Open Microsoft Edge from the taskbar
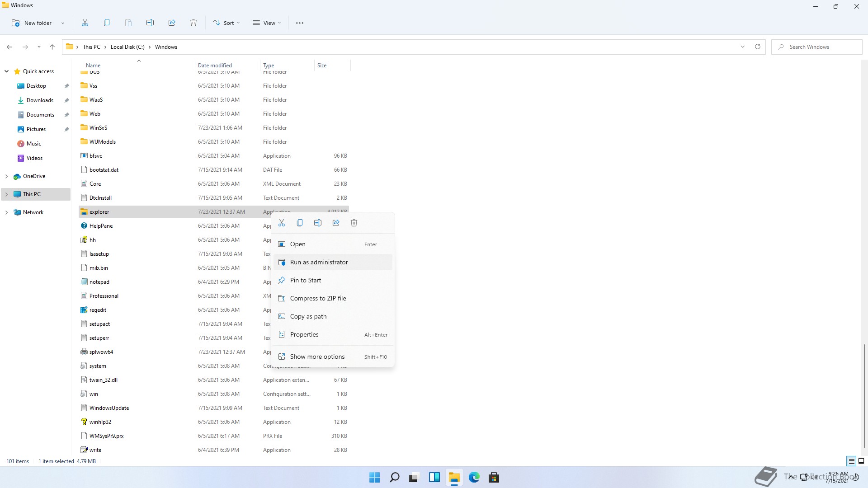The image size is (868, 488). (x=474, y=477)
